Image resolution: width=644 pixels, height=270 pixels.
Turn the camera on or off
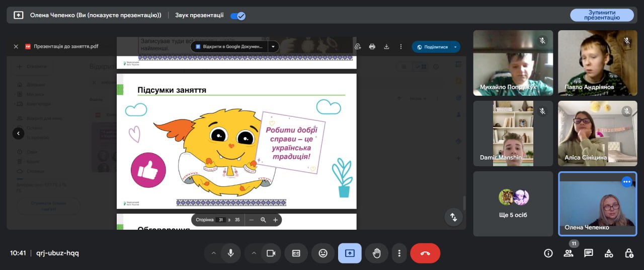point(271,253)
